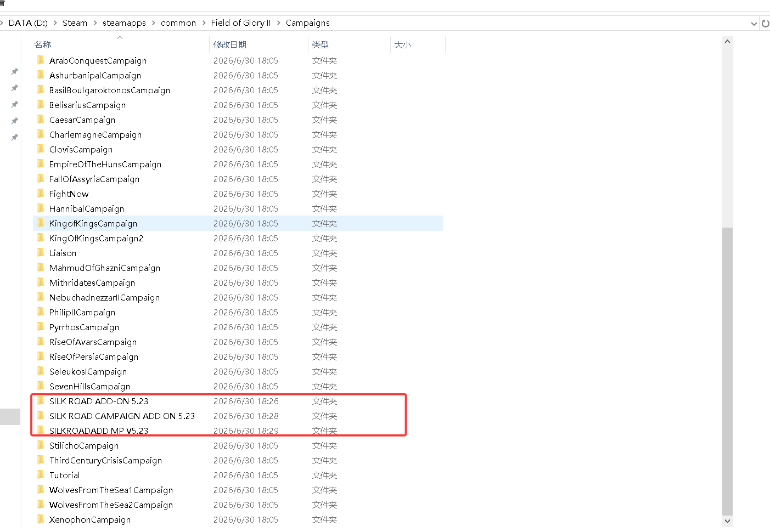Expand the chevron after Steam in breadcrumb
This screenshot has height=532, width=770.
tap(95, 23)
